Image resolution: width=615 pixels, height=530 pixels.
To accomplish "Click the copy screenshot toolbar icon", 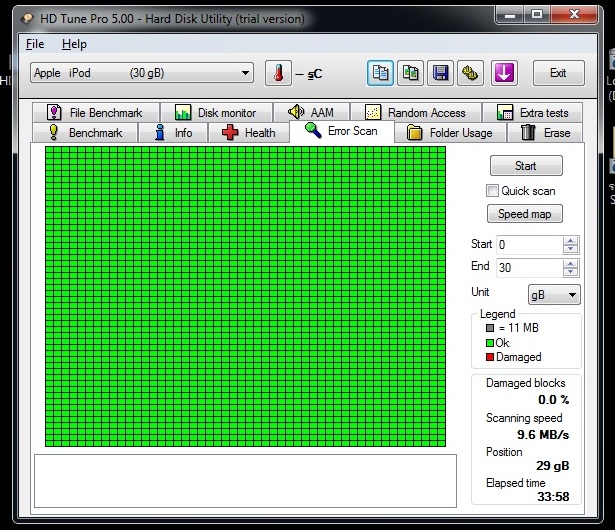I will pos(410,73).
